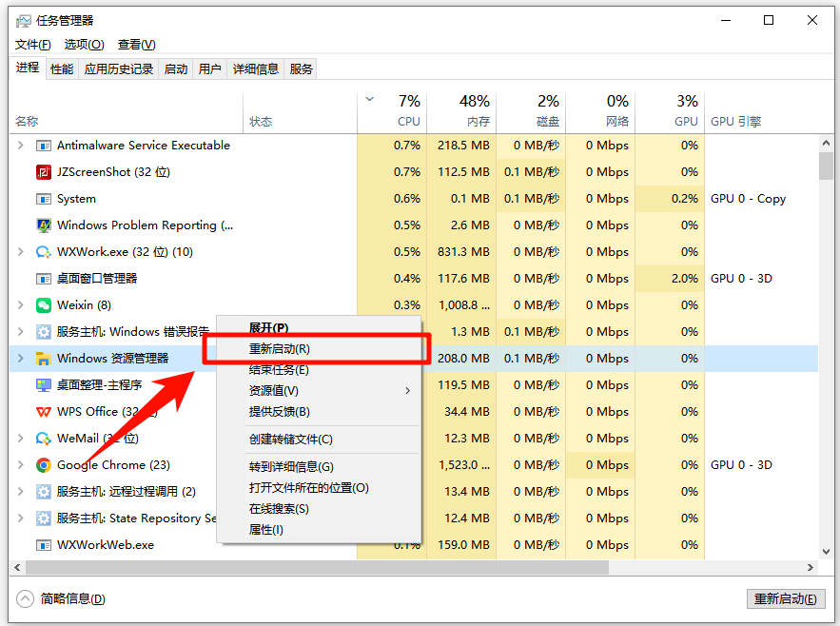
Task: Expand the Google Chrome process group
Action: (x=21, y=465)
